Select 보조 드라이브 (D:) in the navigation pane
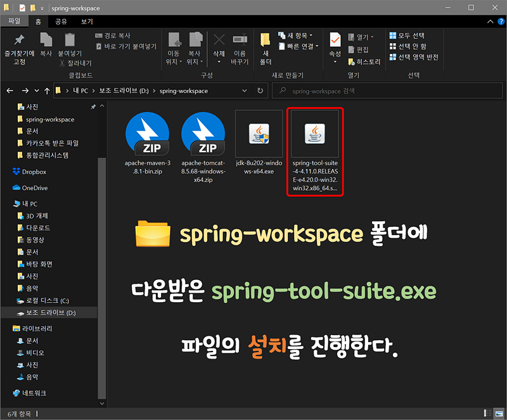This screenshot has width=507, height=420. [x=49, y=313]
